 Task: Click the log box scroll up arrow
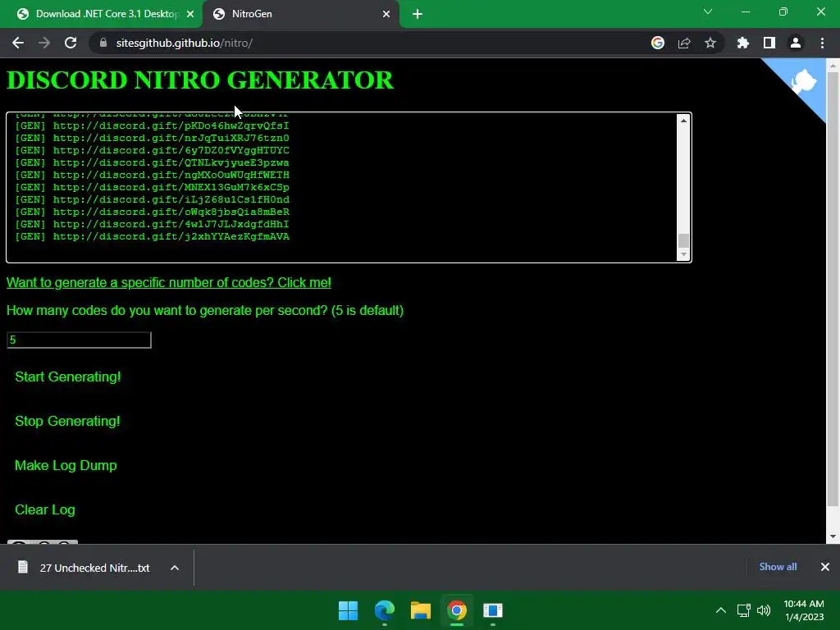pyautogui.click(x=683, y=121)
